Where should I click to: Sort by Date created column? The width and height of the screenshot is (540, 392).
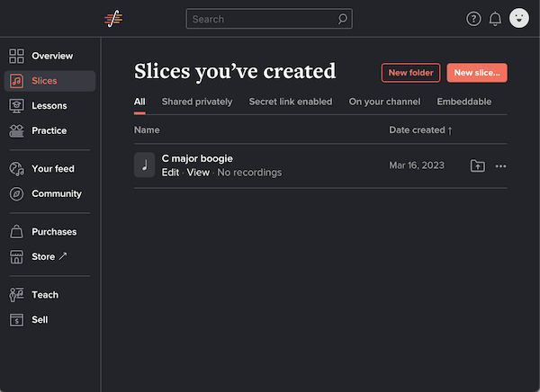(420, 130)
